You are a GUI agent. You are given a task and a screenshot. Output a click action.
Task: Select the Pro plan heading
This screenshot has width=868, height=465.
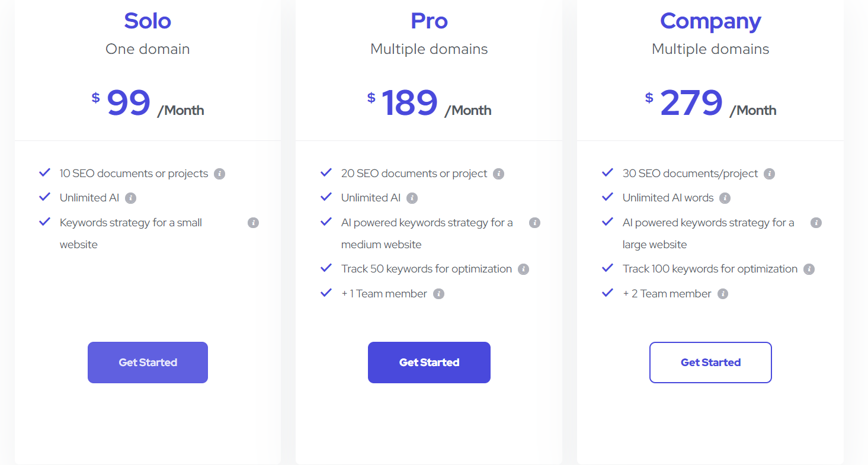tap(429, 21)
